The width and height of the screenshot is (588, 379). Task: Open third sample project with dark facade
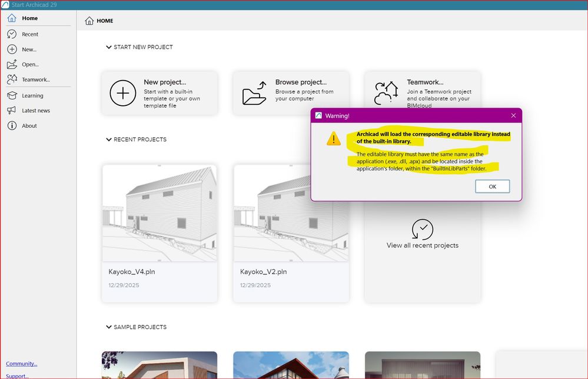(423, 365)
